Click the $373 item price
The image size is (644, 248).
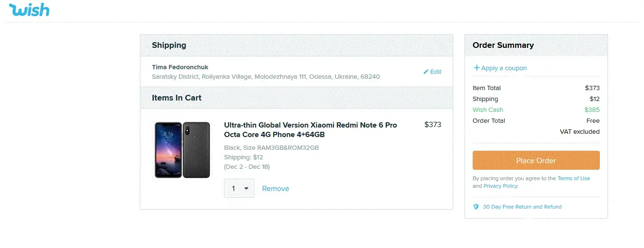point(432,125)
